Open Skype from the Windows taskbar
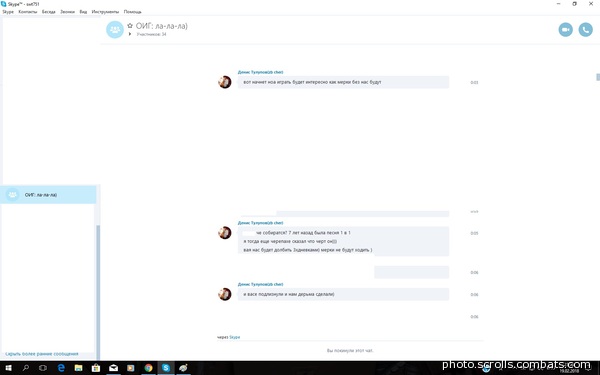 pyautogui.click(x=166, y=368)
